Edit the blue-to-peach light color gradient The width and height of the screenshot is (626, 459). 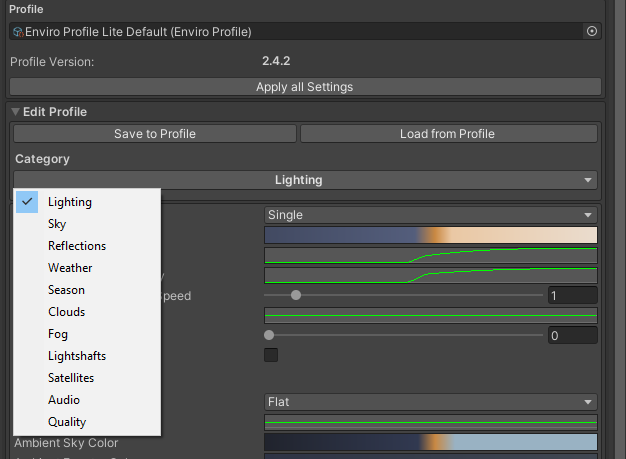[431, 235]
